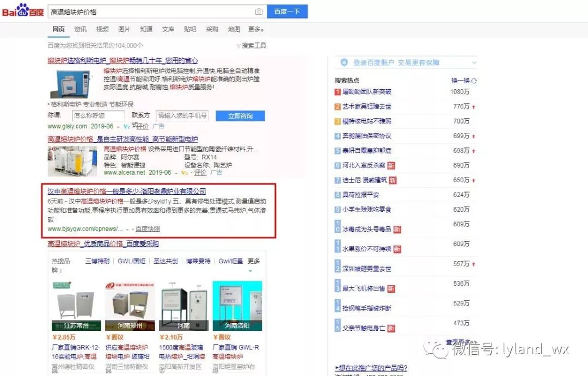588x376 pixels.
Task: Open hot search 最大飞机将出售
Action: pyautogui.click(x=364, y=288)
